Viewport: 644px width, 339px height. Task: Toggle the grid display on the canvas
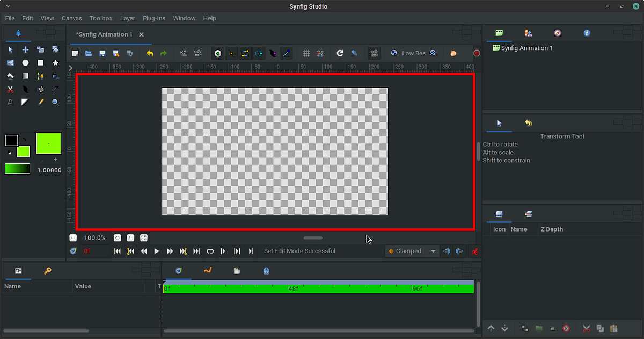coord(306,53)
